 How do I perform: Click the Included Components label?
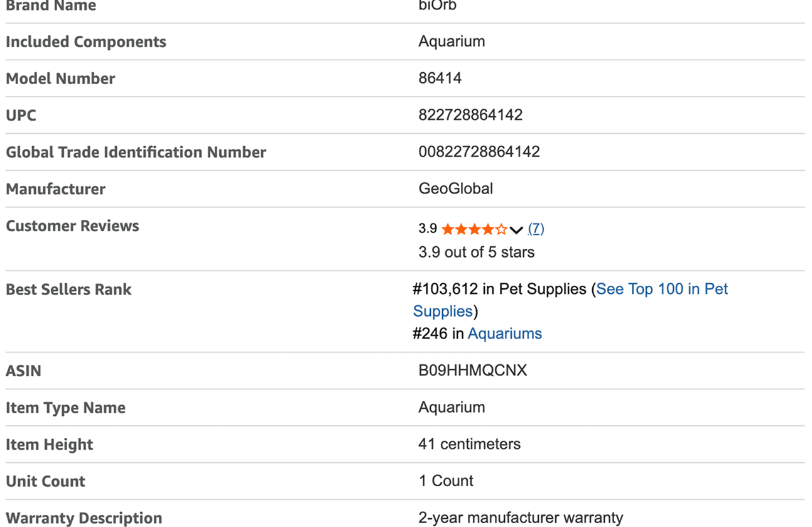point(86,42)
